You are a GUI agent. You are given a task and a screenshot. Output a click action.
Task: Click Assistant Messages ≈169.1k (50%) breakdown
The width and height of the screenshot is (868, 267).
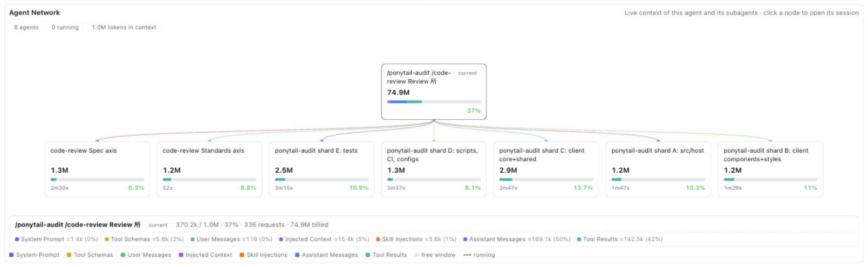point(517,239)
